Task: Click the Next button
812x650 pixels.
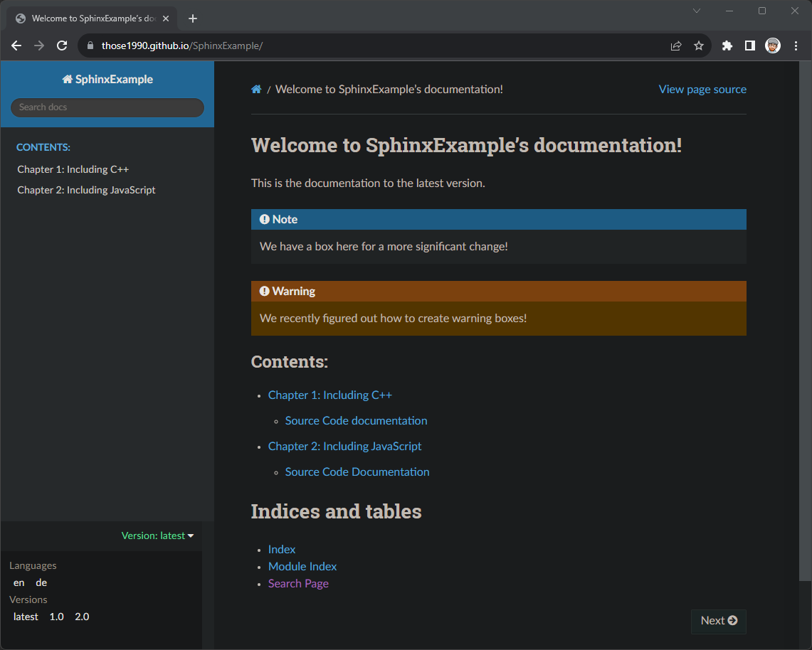Action: 718,621
